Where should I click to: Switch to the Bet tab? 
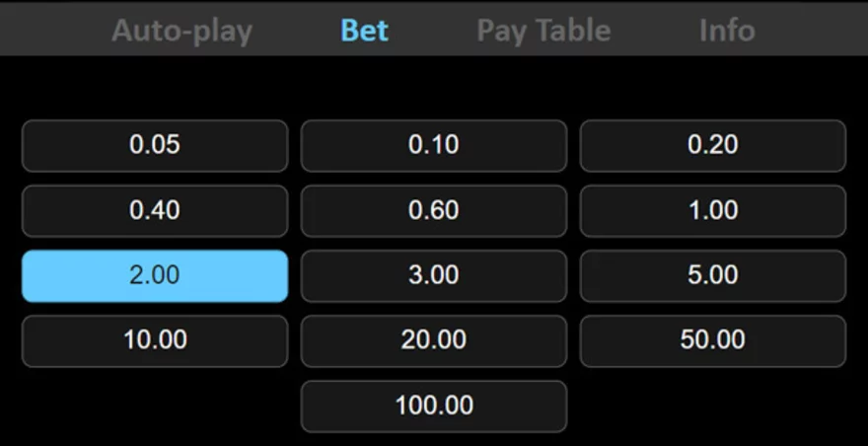coord(364,31)
